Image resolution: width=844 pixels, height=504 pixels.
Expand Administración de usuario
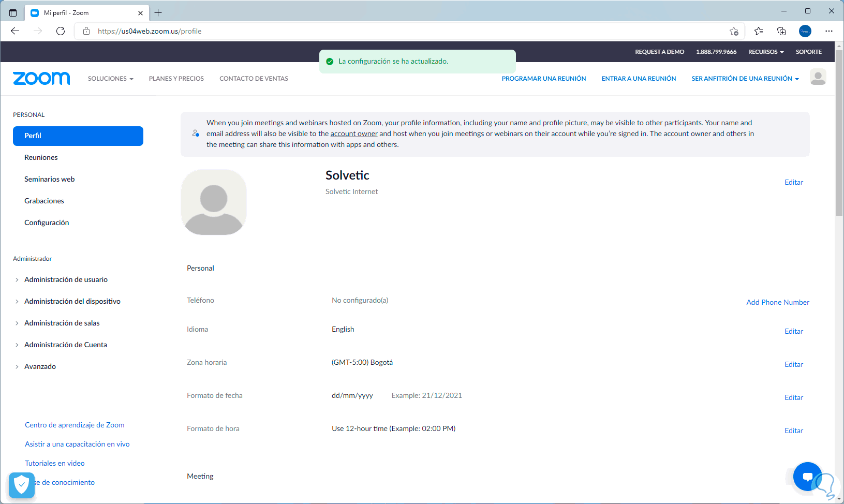66,279
